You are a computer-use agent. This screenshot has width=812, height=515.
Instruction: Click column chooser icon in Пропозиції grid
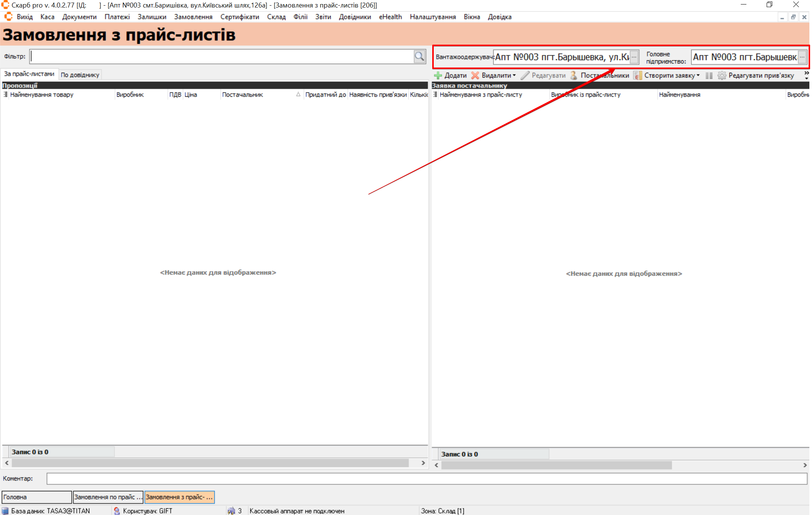6,95
